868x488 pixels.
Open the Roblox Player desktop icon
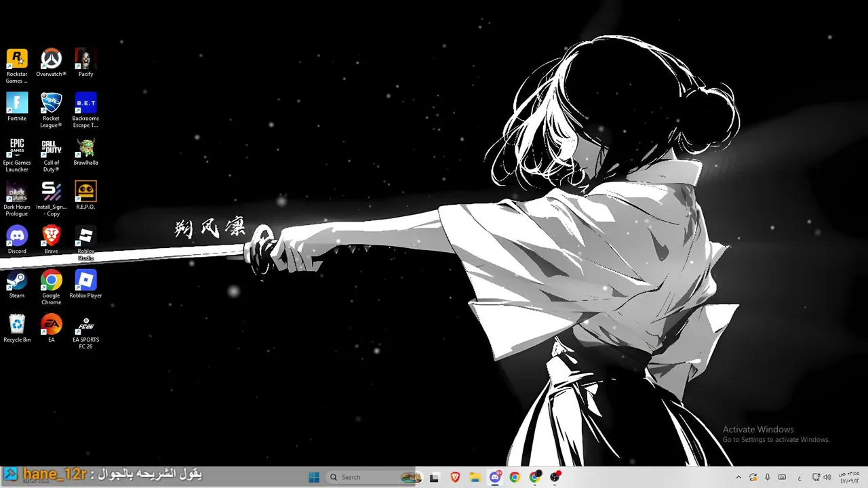click(x=85, y=284)
